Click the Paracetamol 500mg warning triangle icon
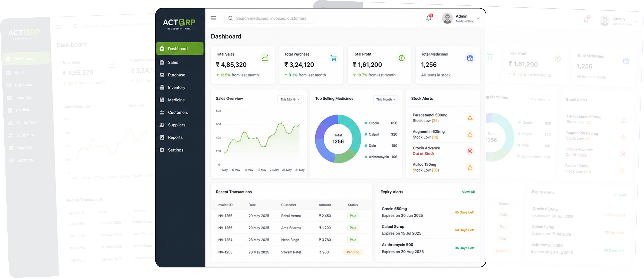644x278 pixels. (x=470, y=118)
